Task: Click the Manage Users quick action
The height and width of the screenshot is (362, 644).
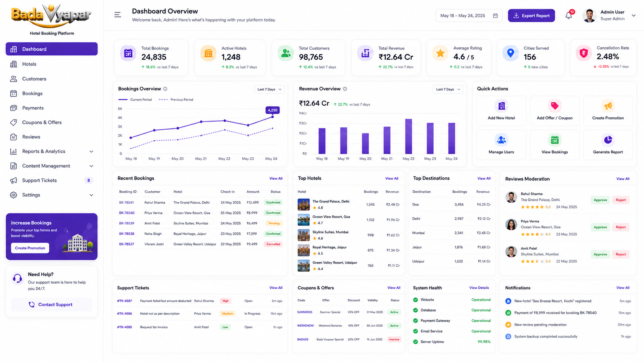Action: click(501, 145)
